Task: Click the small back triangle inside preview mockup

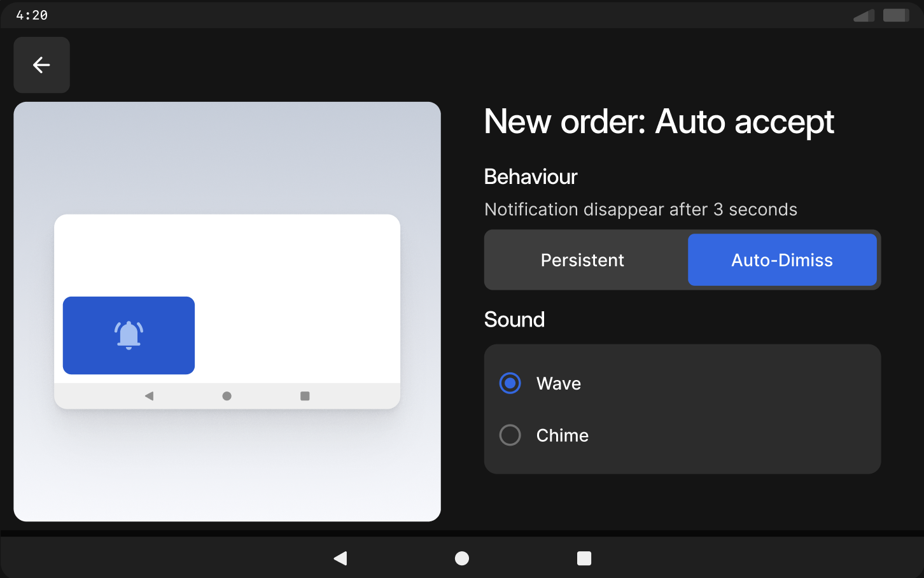Action: point(149,396)
